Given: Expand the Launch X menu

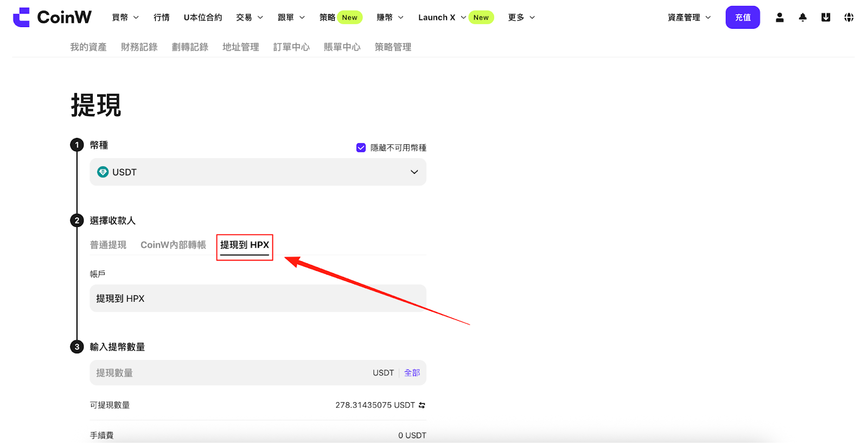Looking at the screenshot, I should (x=442, y=17).
